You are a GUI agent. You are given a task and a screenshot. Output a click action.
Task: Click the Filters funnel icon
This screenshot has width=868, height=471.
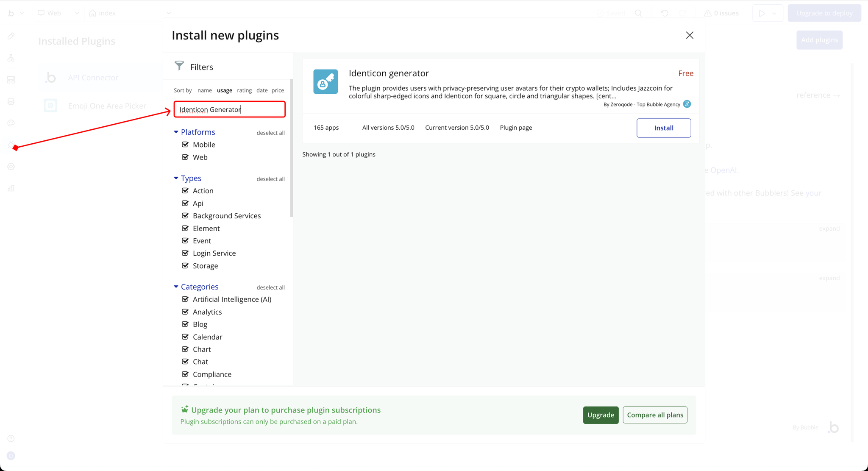tap(179, 66)
